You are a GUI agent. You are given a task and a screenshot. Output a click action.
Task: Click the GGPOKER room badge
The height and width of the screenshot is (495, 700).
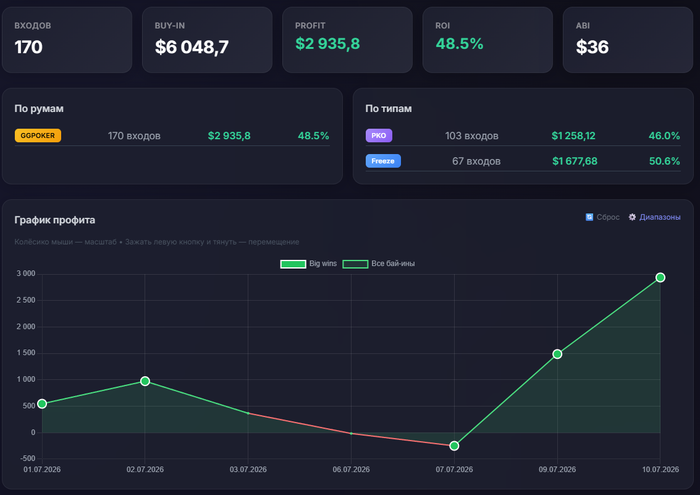(38, 136)
